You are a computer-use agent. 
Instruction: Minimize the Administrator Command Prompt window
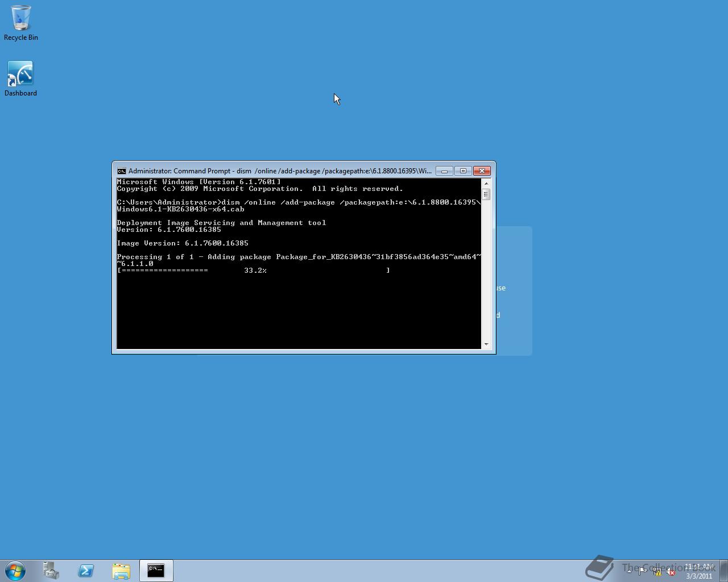pos(444,171)
